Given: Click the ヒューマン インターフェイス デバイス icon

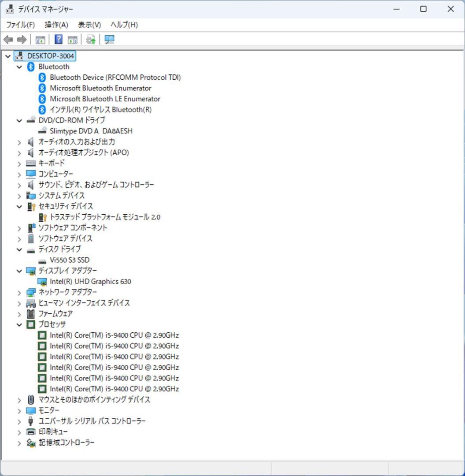Looking at the screenshot, I should pos(31,303).
